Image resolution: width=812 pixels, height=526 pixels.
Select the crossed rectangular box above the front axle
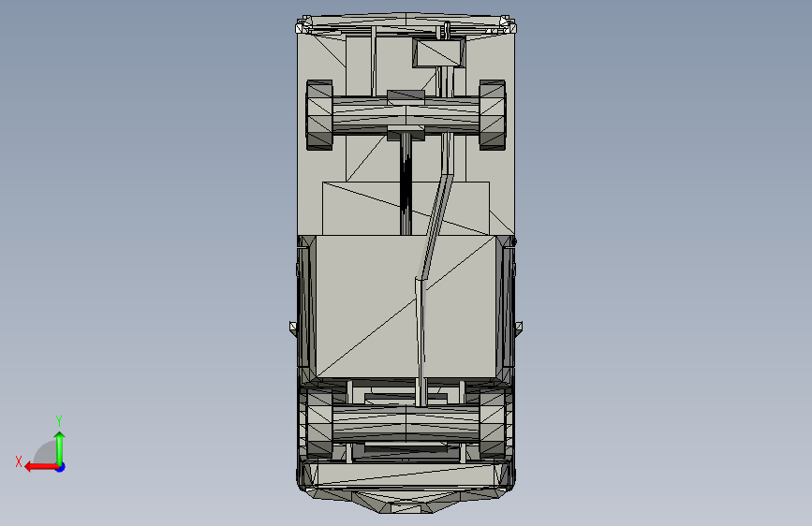pyautogui.click(x=439, y=52)
